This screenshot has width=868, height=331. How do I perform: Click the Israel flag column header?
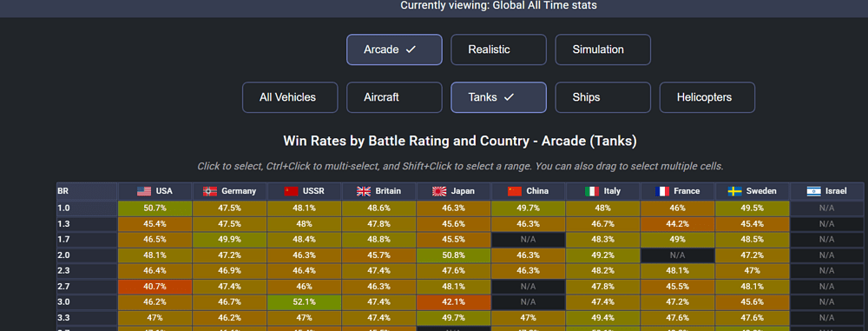(x=826, y=191)
